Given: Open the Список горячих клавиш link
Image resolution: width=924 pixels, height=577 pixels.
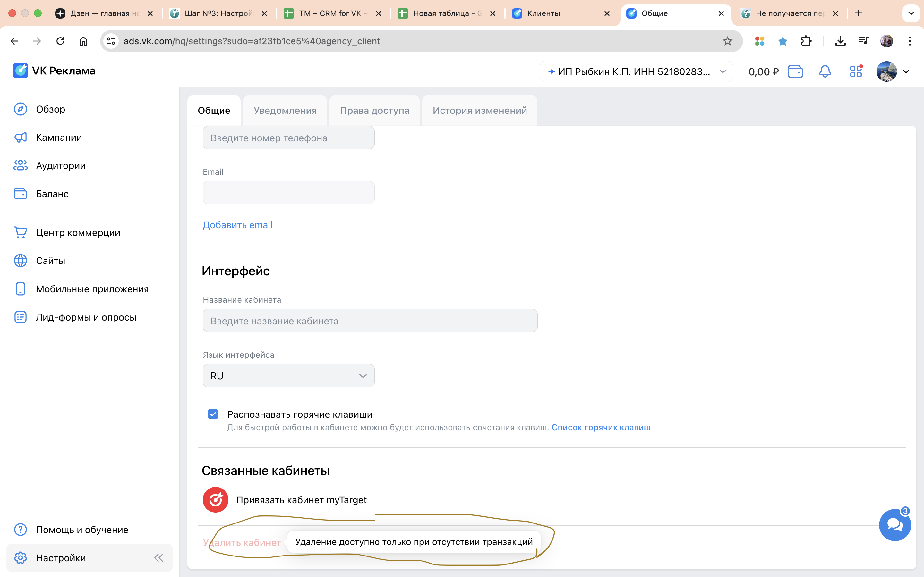Looking at the screenshot, I should click(x=601, y=427).
